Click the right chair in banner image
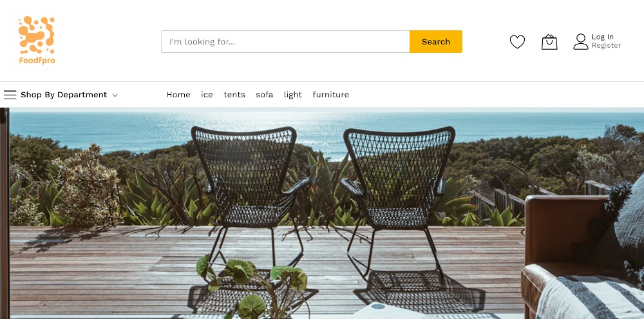644x319 pixels. (396, 202)
